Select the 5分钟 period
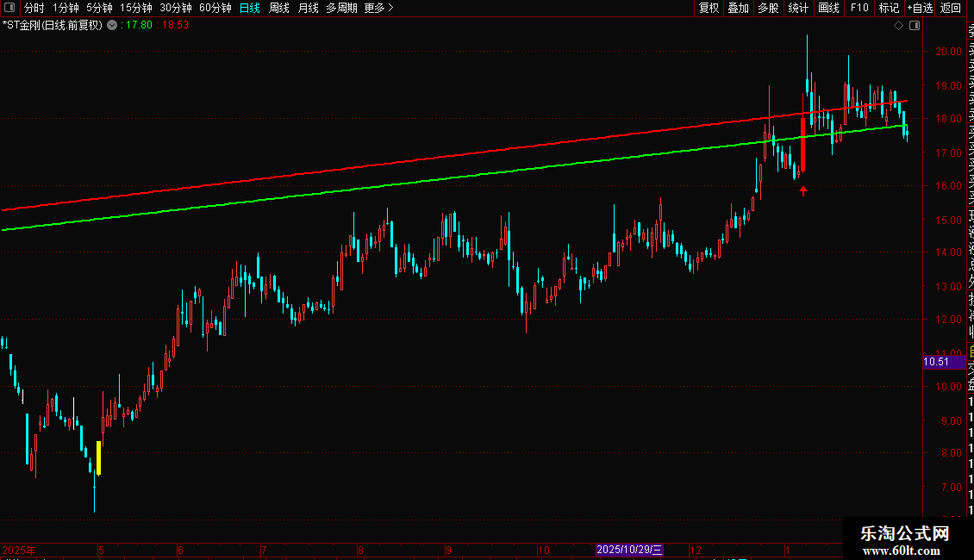Image resolution: width=974 pixels, height=560 pixels. (x=99, y=8)
